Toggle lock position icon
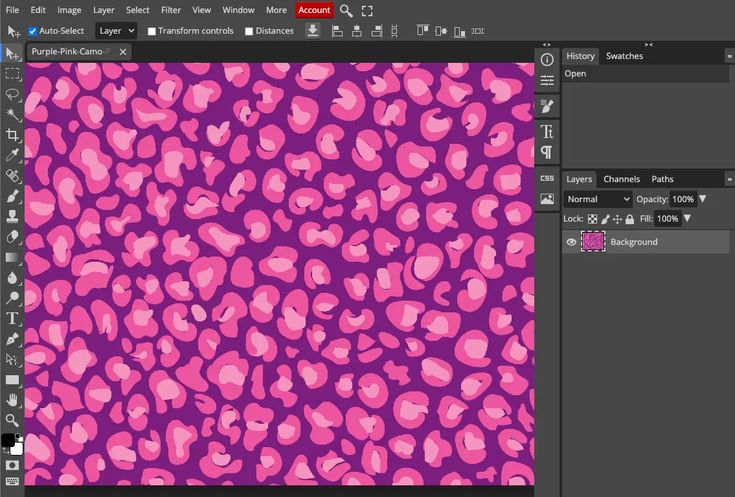 [617, 219]
